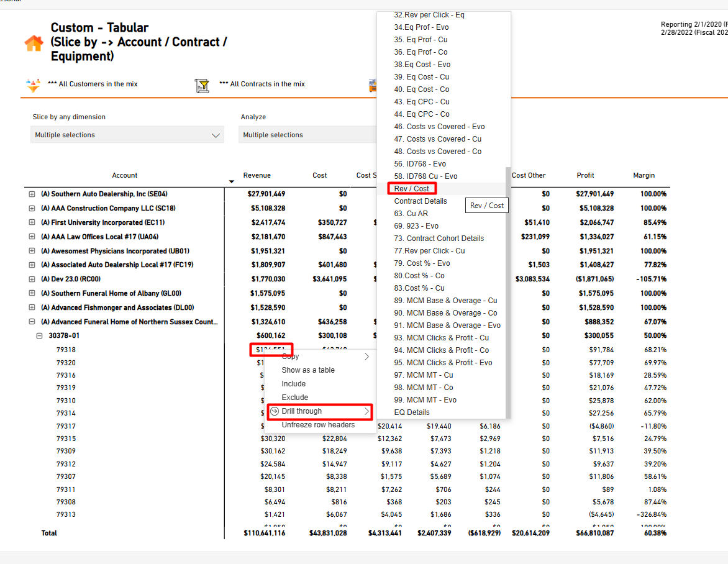Image resolution: width=728 pixels, height=564 pixels.
Task: Select Unfreeze row headers option
Action: (x=320, y=425)
